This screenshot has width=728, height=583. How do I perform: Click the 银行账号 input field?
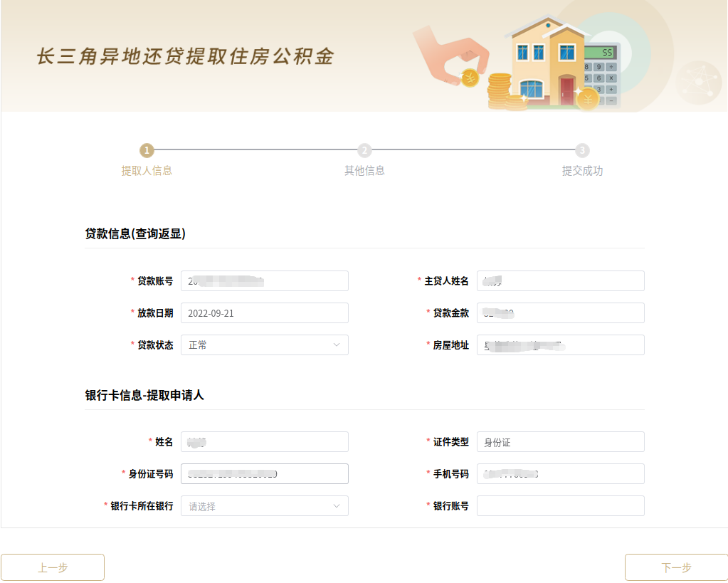click(560, 505)
